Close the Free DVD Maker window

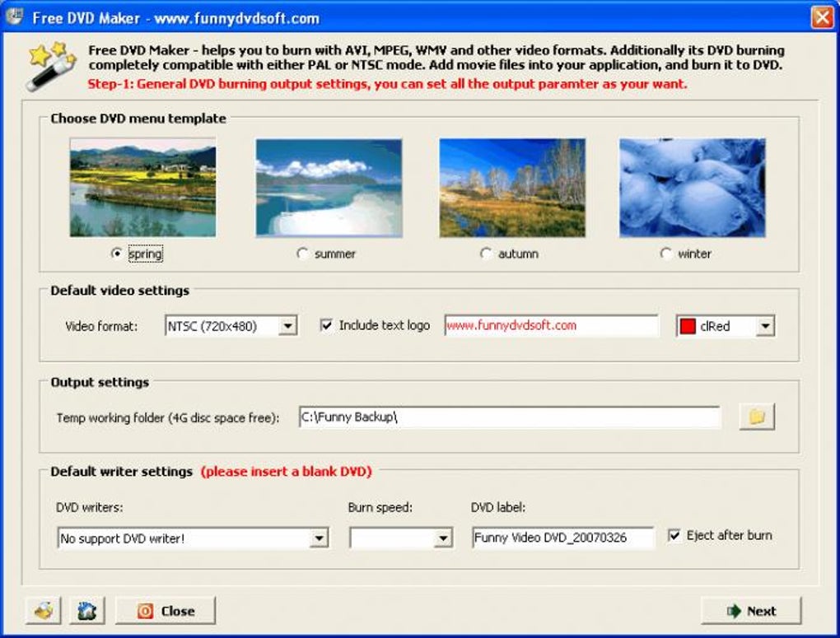pyautogui.click(x=822, y=17)
